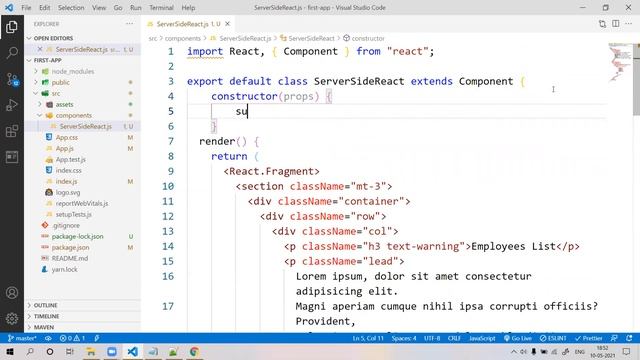Viewport: 640px width, 360px height.
Task: Open the Accounts menu icon
Action: point(12,293)
